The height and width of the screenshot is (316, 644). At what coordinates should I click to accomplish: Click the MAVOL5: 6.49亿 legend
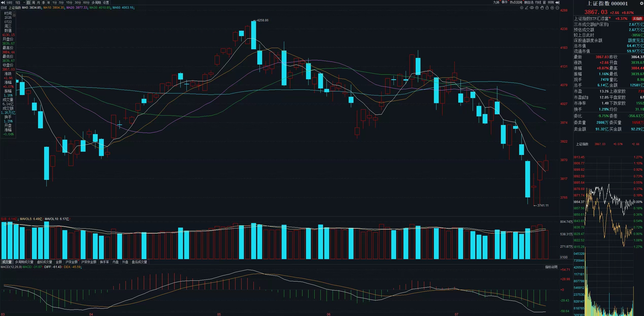point(31,219)
